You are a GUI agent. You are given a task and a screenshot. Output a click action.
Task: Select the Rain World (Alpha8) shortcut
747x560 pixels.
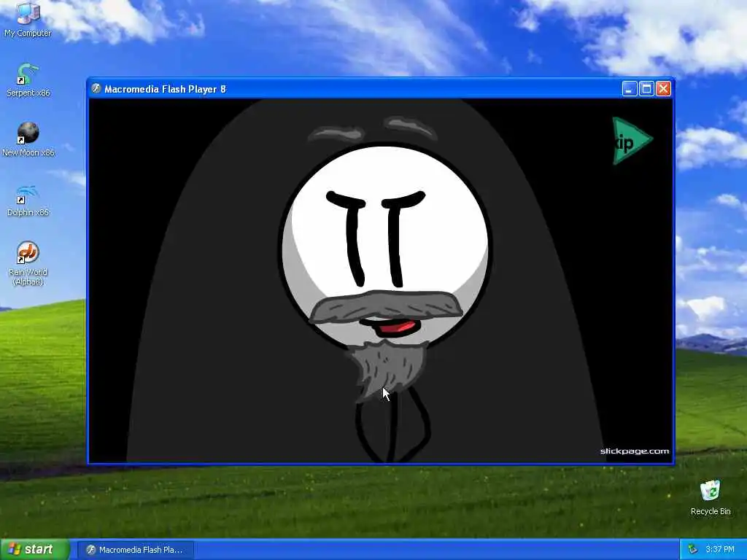click(28, 263)
